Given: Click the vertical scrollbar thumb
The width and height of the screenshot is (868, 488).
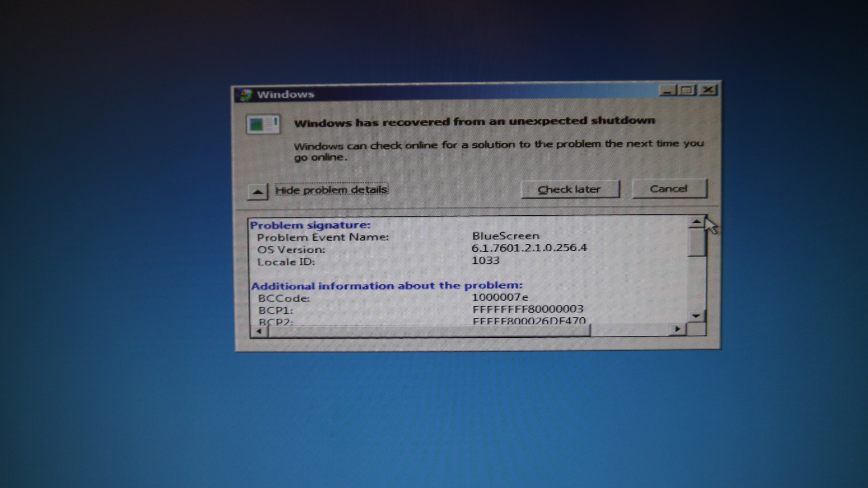Looking at the screenshot, I should point(697,242).
